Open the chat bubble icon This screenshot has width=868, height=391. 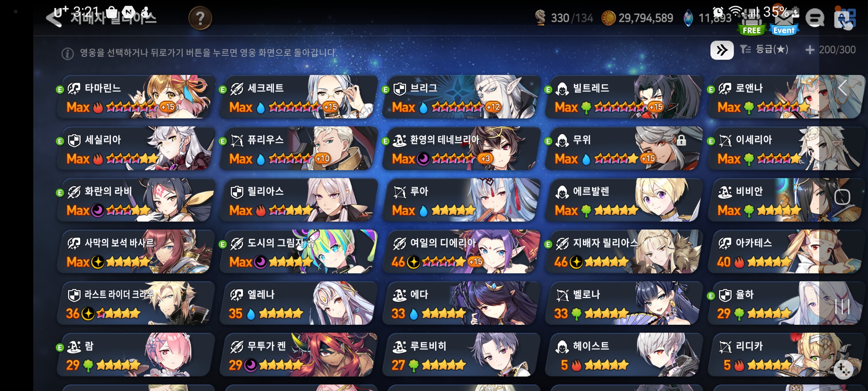pos(815,18)
